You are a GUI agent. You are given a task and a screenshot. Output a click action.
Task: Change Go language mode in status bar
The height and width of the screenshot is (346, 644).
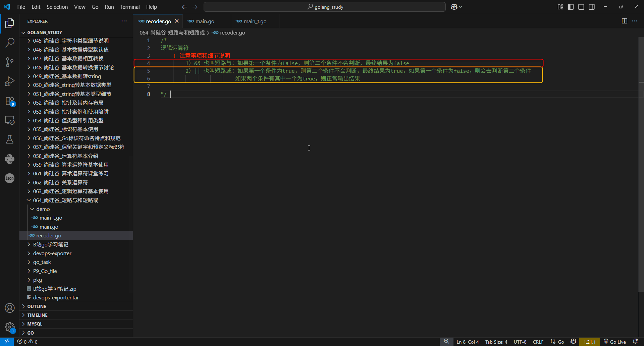pos(561,342)
